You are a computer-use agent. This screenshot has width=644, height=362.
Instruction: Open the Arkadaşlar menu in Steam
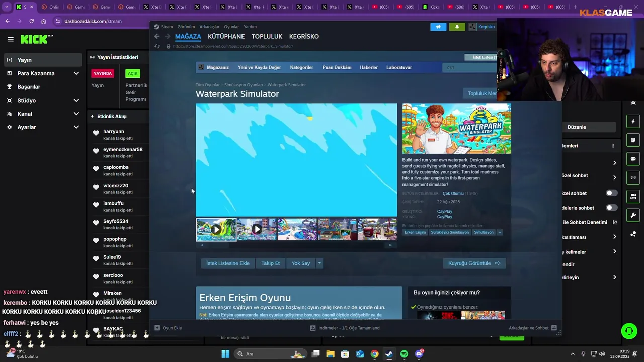(209, 27)
